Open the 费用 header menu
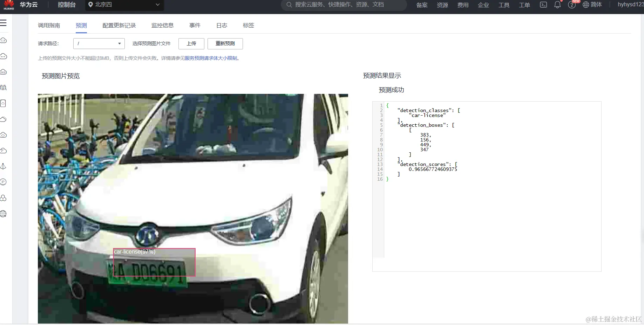This screenshot has height=325, width=644. click(x=463, y=5)
